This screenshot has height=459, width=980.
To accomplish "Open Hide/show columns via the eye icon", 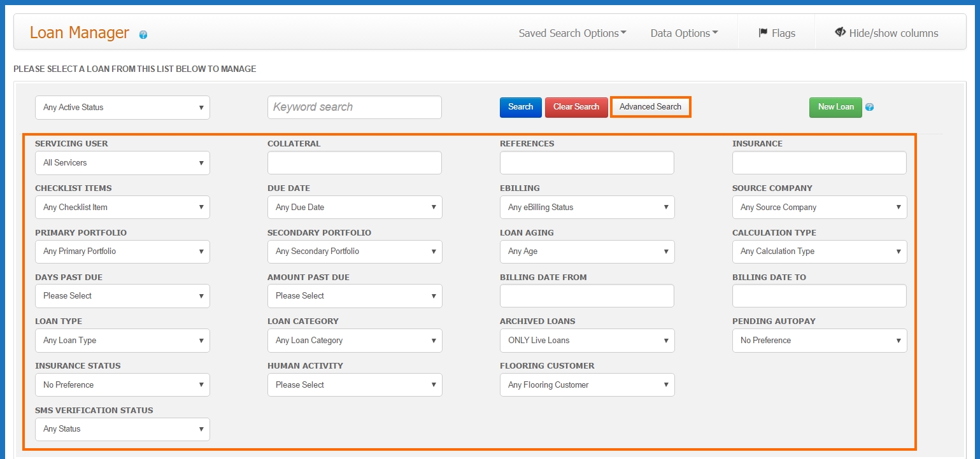I will (886, 32).
